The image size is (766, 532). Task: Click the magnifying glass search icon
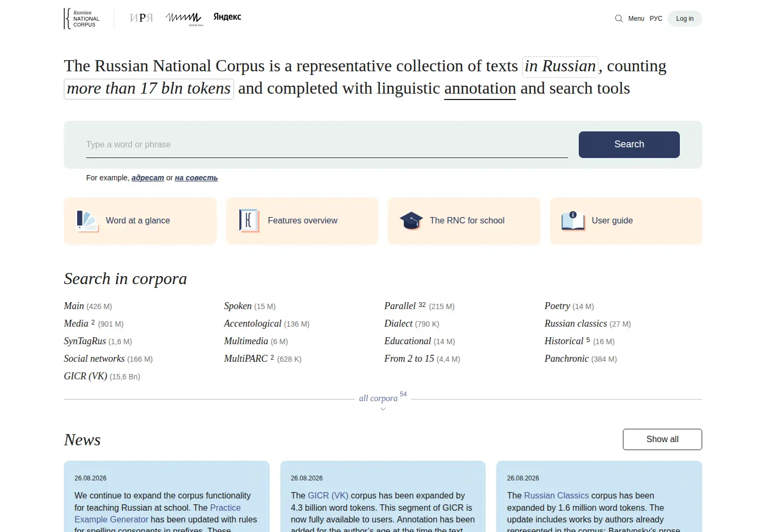619,19
